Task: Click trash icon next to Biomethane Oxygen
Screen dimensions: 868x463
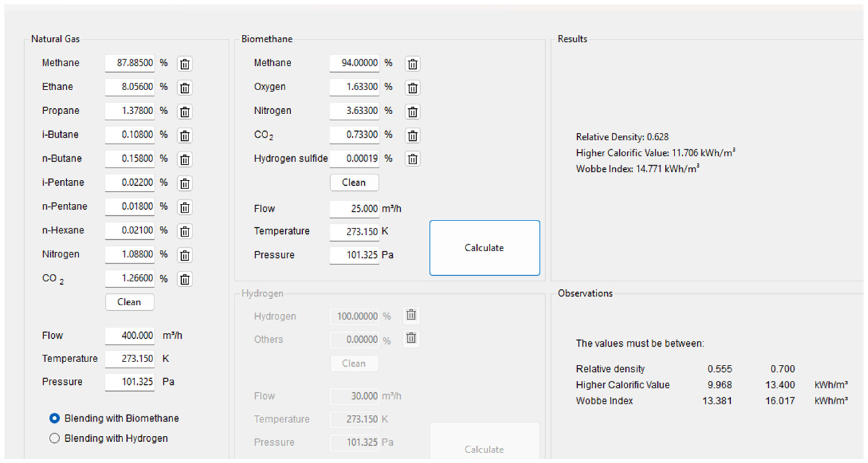Action: [412, 88]
